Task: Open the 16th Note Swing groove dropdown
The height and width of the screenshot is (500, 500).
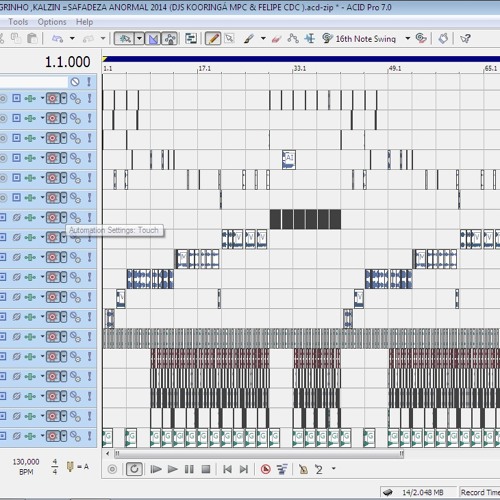Action: coord(407,39)
